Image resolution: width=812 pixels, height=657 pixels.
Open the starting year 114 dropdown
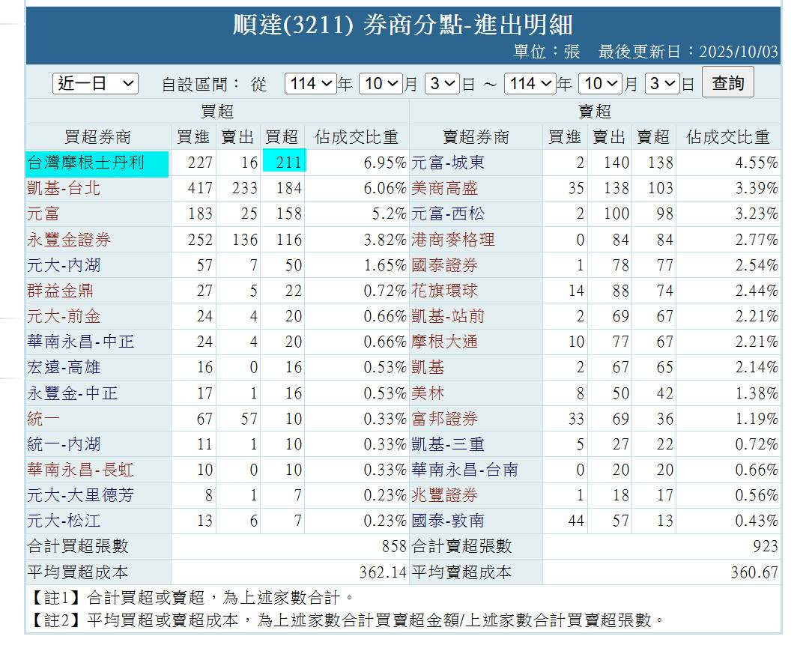point(310,84)
